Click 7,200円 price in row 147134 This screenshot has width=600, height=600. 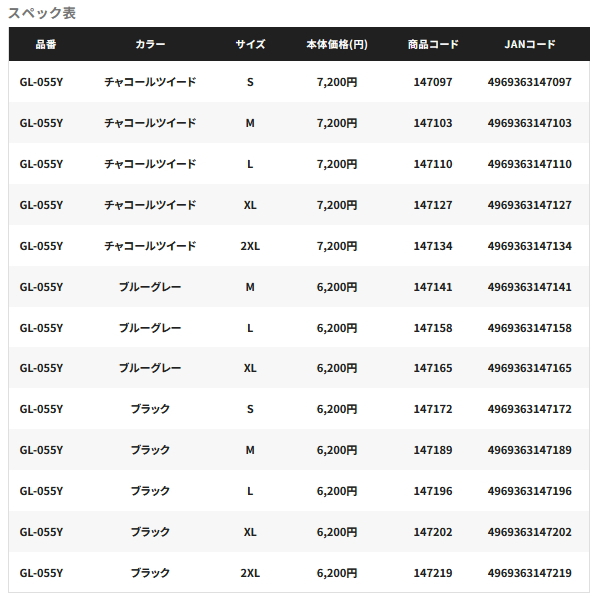click(x=337, y=246)
